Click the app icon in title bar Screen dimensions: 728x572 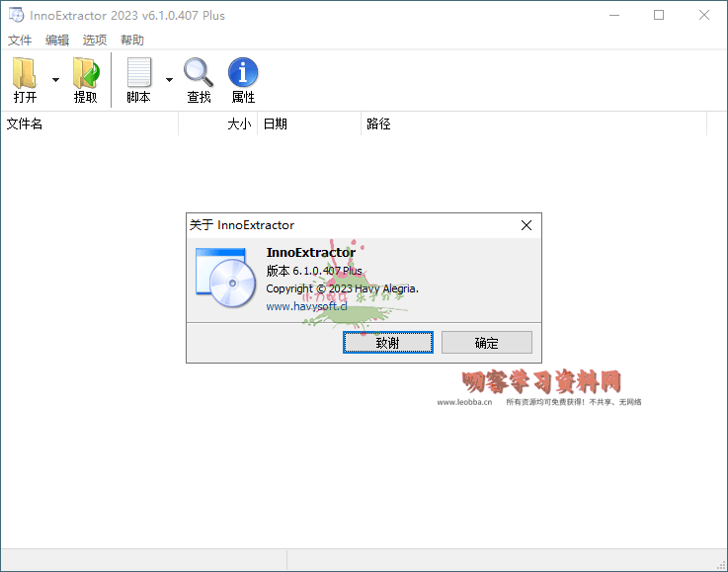[x=16, y=15]
